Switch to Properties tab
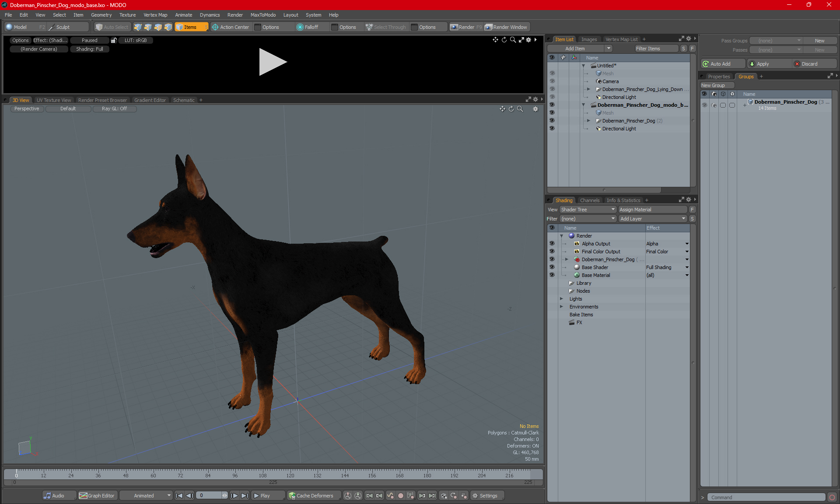Screen dimensions: 840x504 [x=719, y=77]
